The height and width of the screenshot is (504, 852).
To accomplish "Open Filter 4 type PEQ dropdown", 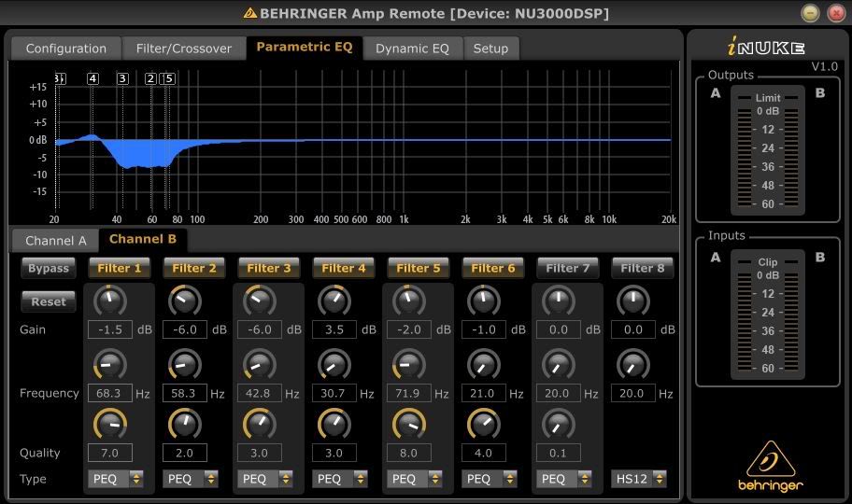I will click(340, 479).
